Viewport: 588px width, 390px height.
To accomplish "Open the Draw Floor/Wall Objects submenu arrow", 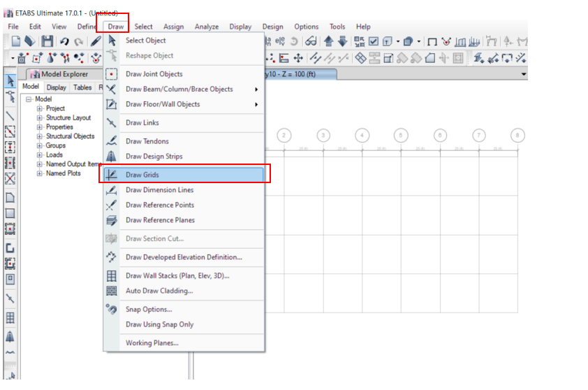I will (x=256, y=104).
